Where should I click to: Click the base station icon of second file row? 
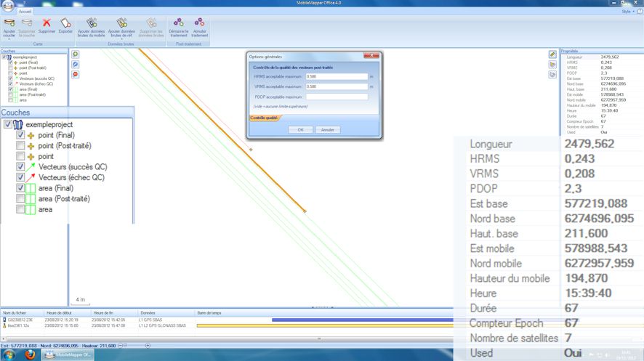[x=4, y=325]
